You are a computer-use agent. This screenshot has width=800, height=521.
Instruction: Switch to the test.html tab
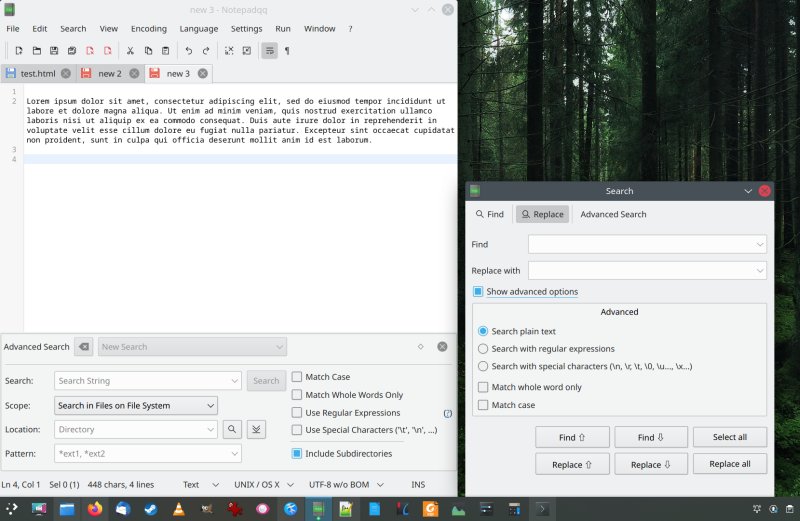(x=37, y=74)
